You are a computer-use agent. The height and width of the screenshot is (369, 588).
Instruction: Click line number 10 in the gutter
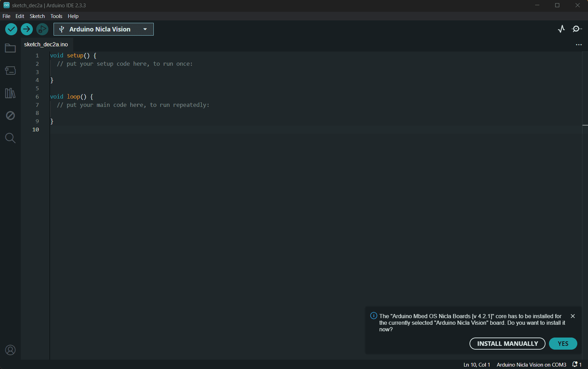(x=36, y=130)
